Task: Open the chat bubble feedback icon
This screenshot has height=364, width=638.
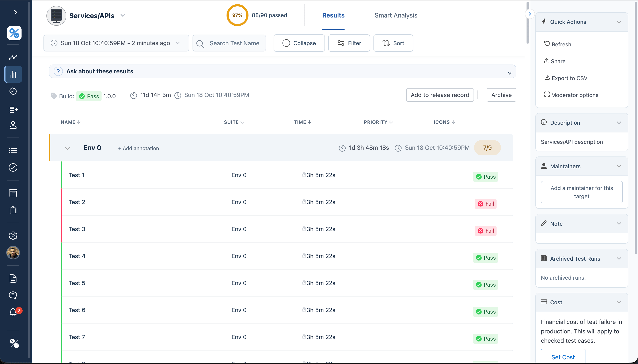Action: [x=13, y=295]
